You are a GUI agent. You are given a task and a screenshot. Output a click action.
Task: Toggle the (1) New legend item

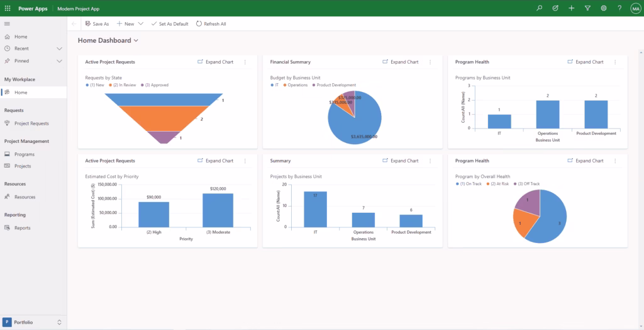click(x=95, y=85)
